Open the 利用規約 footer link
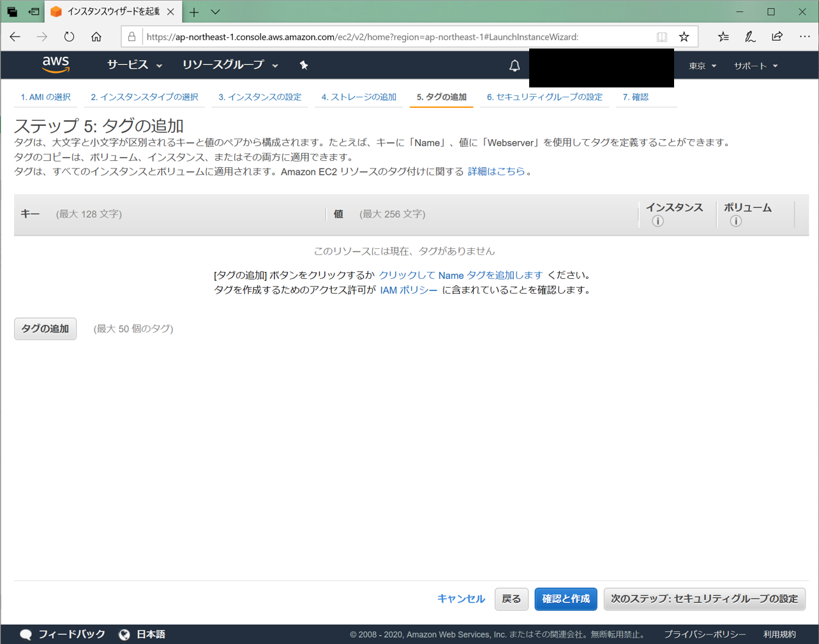Image resolution: width=819 pixels, height=644 pixels. [779, 634]
